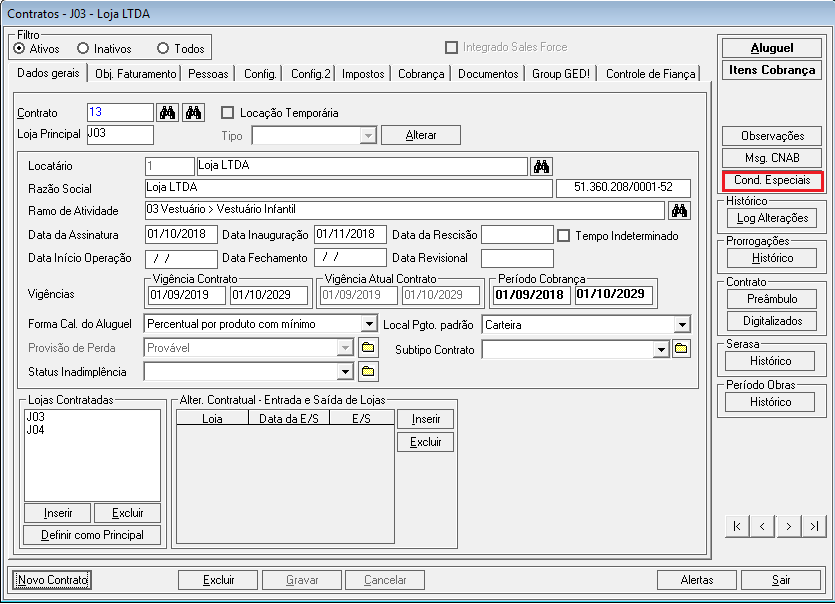
Task: Go to first record navigation arrow
Action: click(x=737, y=526)
